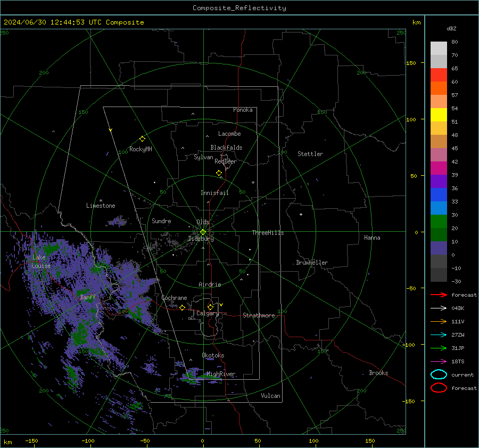This screenshot has height=448, width=479.
Task: Click the Limestone label
Action: click(101, 206)
